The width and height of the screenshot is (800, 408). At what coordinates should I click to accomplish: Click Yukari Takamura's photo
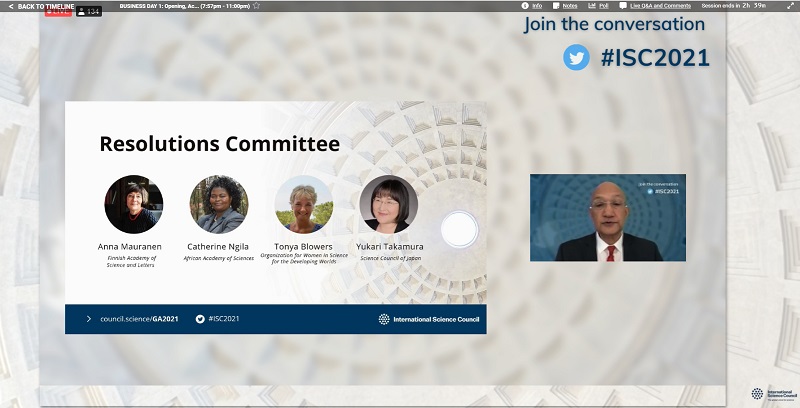coord(389,204)
